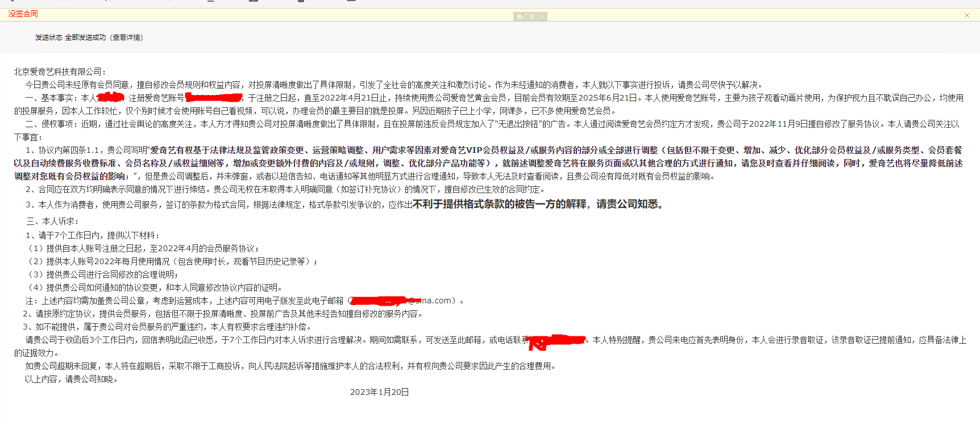Click the paragraph starting 请贵公司于收函后3个工作日内
Viewport: 980px width, 421px height.
pyautogui.click(x=490, y=346)
